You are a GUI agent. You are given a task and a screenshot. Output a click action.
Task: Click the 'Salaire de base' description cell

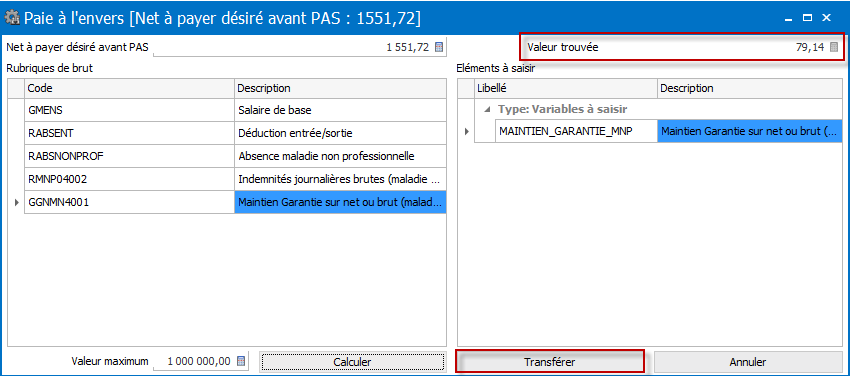[340, 110]
